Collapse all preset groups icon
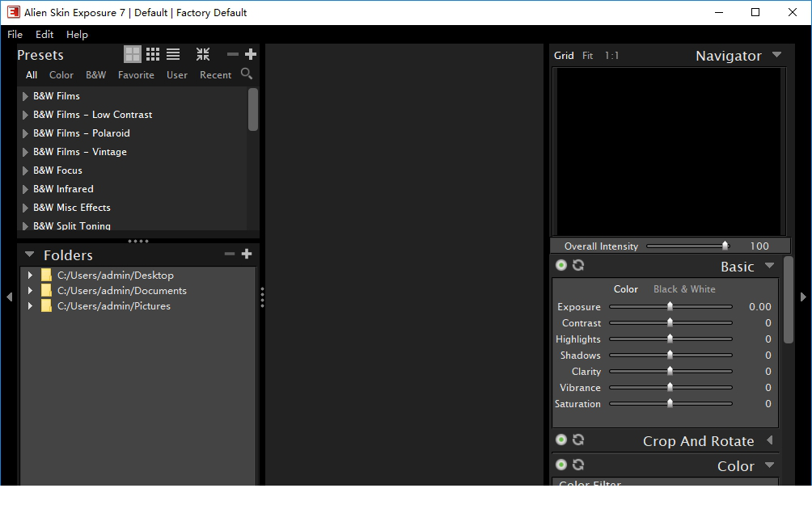Screen dimensions: 812x505 203,54
